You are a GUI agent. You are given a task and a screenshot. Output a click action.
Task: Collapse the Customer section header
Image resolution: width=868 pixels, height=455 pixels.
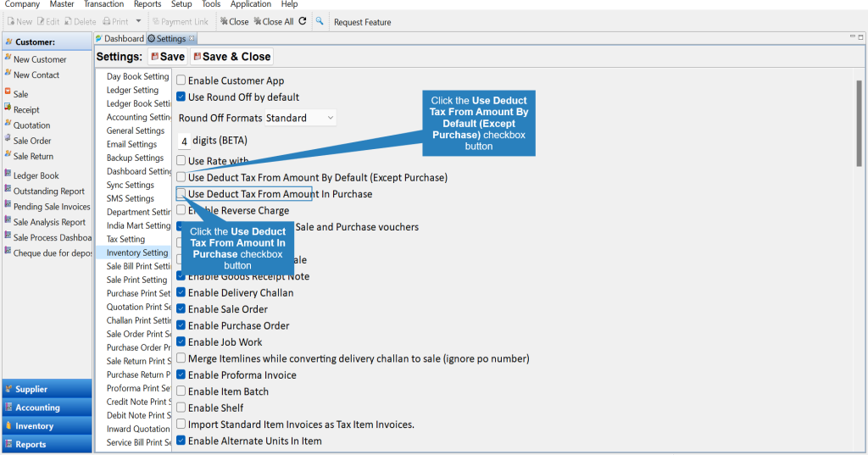pos(47,42)
